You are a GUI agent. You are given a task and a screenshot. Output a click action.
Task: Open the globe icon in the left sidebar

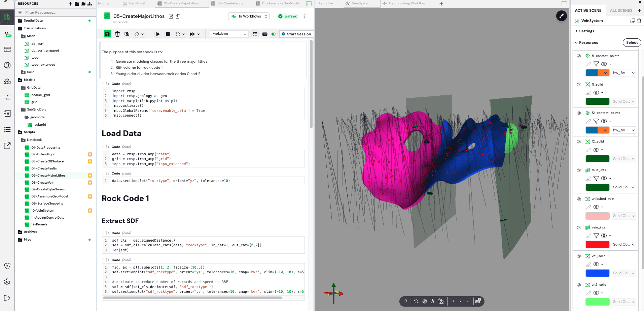pos(7,65)
